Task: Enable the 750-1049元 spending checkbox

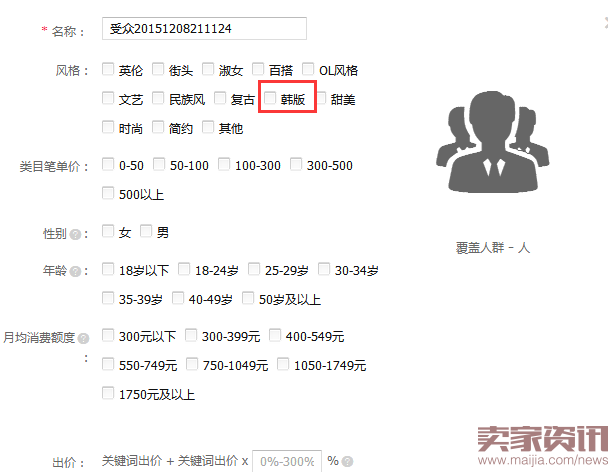Action: [192, 364]
